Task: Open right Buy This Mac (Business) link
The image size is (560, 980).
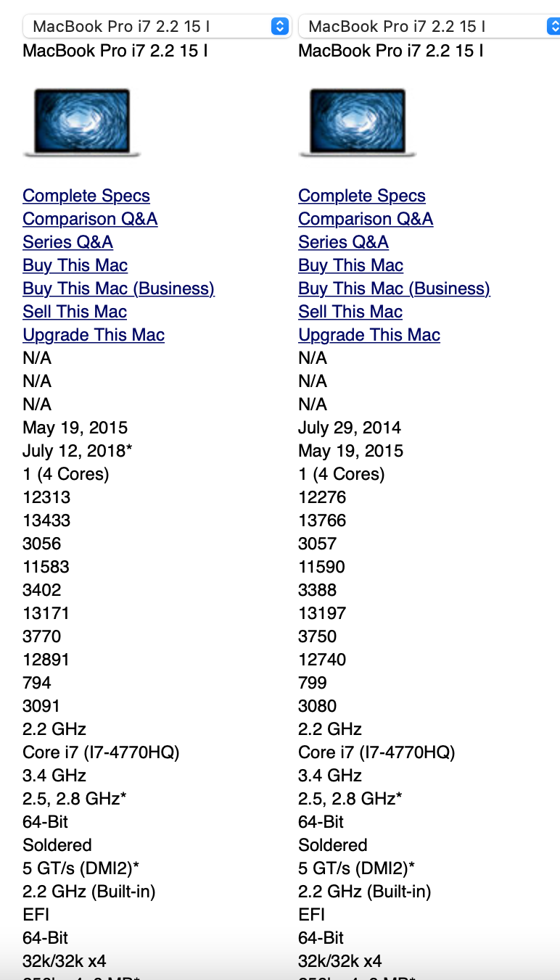Action: 394,288
